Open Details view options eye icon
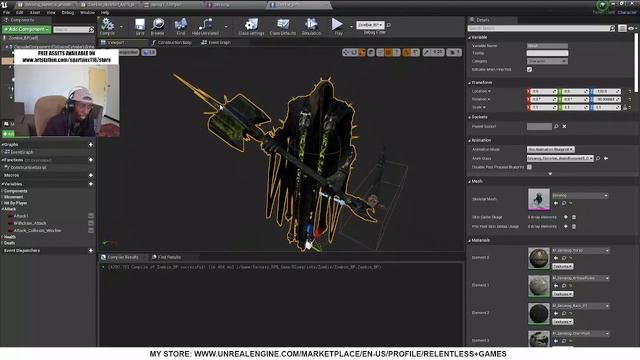This screenshot has height=360, width=640. coord(632,28)
